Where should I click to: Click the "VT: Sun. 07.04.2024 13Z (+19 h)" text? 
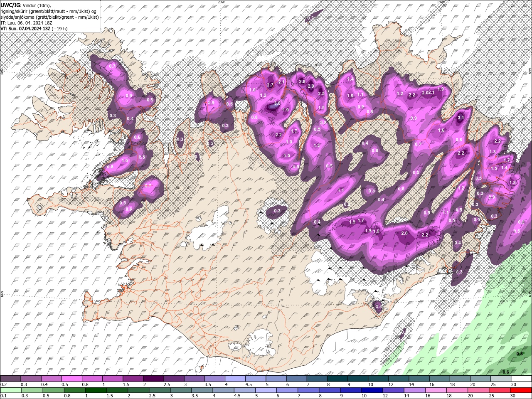point(34,29)
